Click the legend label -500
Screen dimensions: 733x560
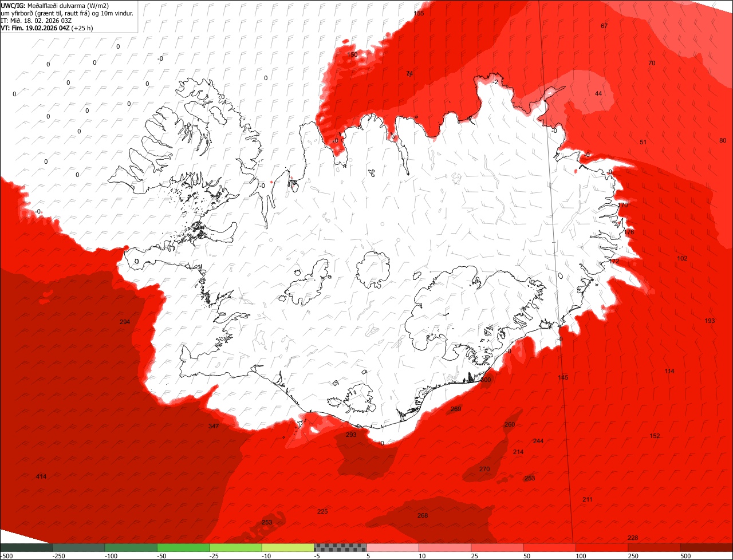tap(6, 556)
